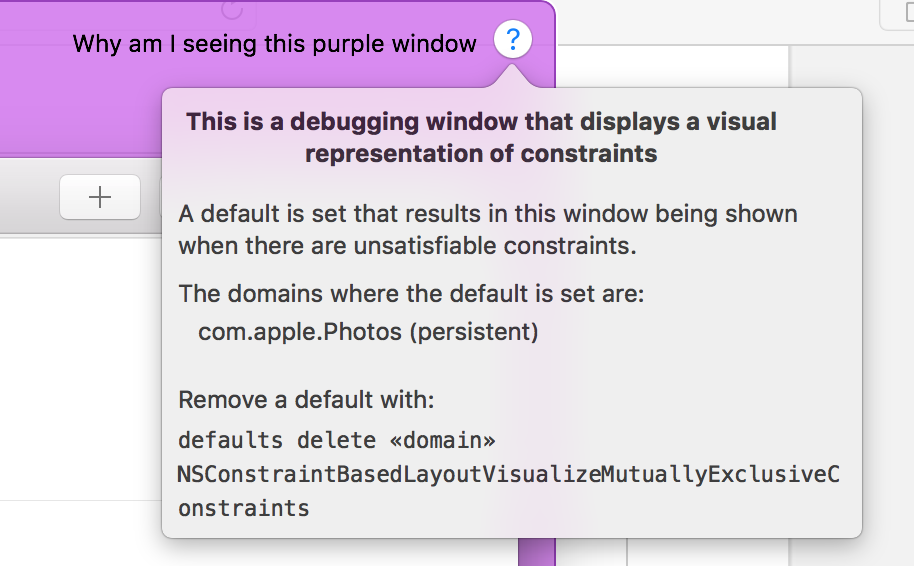Click the blue question mark help button

pos(513,40)
